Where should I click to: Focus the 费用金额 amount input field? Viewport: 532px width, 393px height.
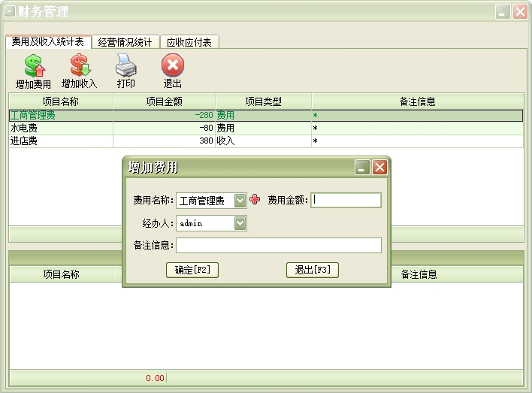[346, 201]
